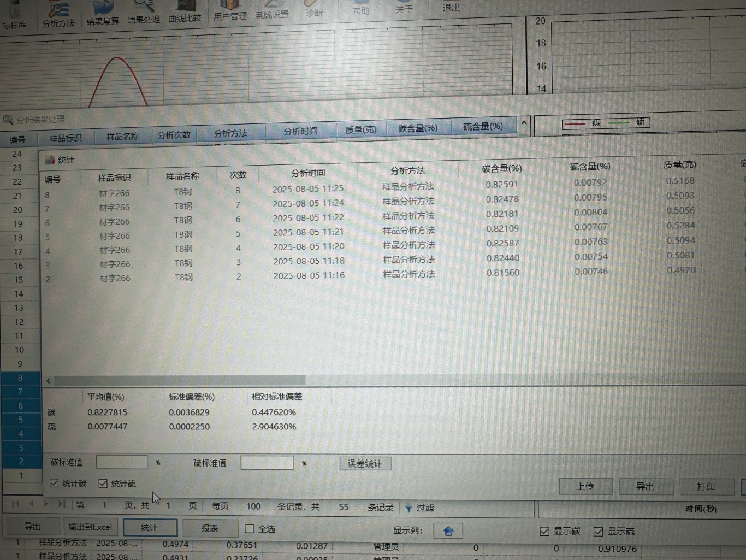The width and height of the screenshot is (746, 560).
Task: Click the 输出到Excel button
Action: click(90, 527)
